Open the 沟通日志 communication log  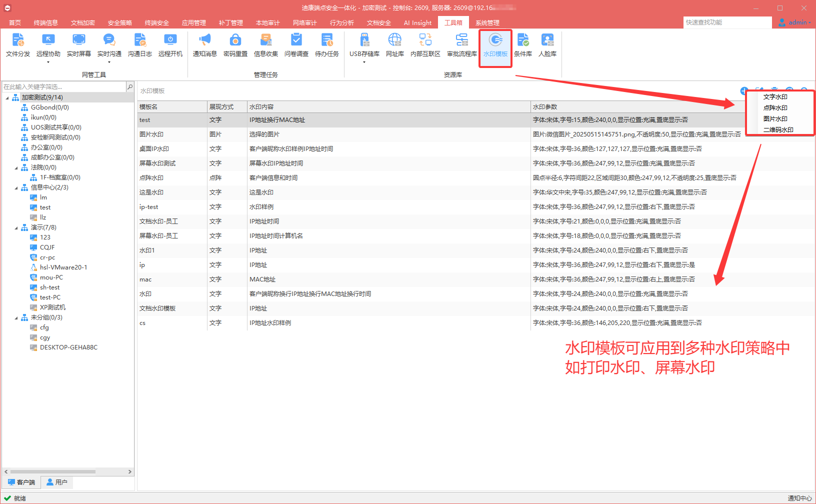point(140,45)
